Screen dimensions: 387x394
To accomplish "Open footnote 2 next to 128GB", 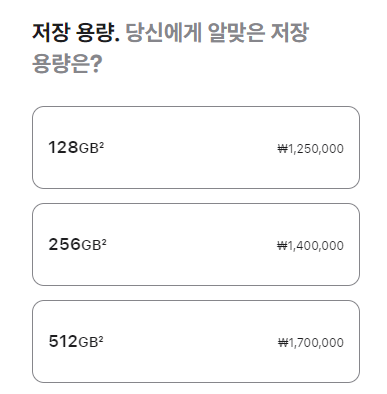I will [x=102, y=144].
